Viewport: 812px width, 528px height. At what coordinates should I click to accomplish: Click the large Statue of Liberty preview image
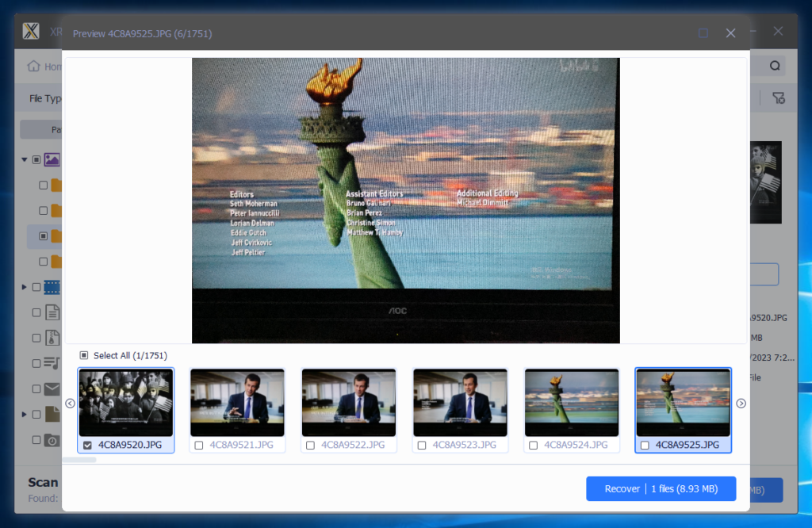[x=405, y=201]
